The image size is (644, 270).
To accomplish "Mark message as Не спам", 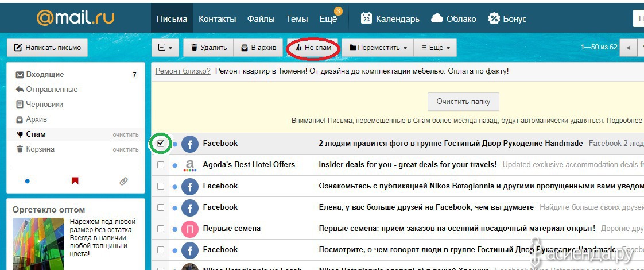I will click(x=313, y=48).
